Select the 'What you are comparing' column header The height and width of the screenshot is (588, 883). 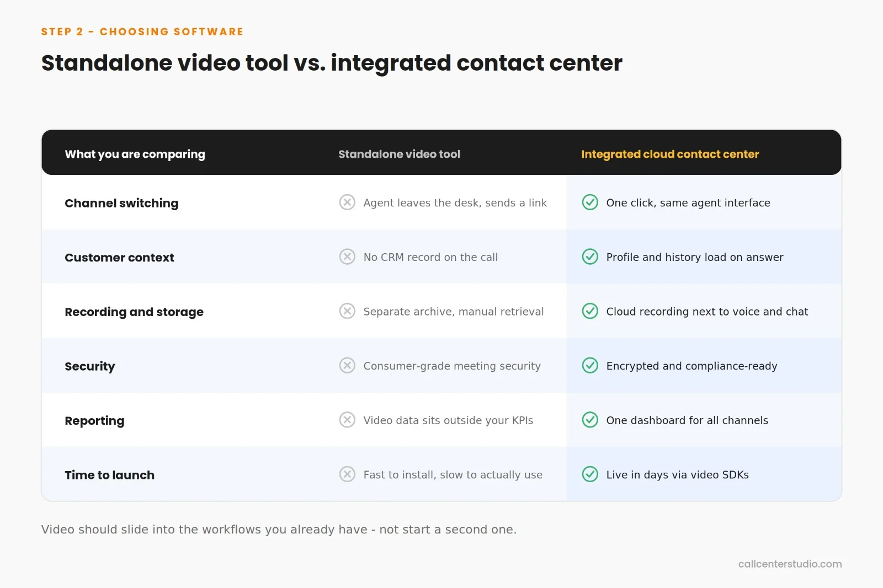pos(135,154)
